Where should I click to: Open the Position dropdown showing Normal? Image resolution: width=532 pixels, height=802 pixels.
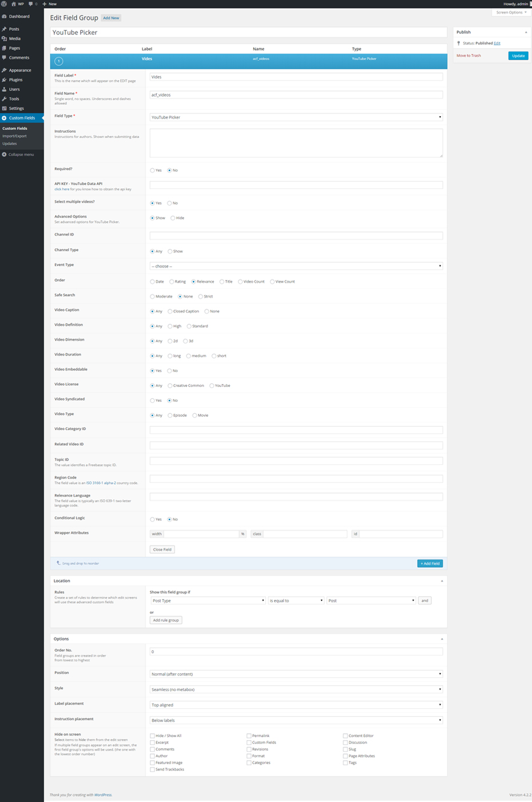296,674
